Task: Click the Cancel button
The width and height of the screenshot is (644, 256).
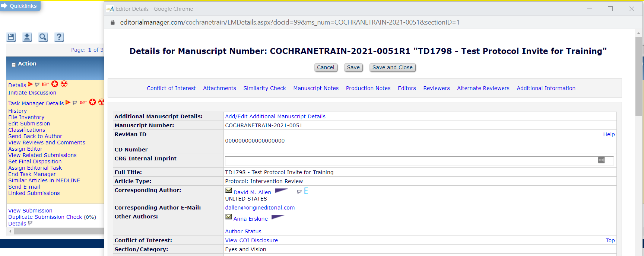Action: pos(326,67)
